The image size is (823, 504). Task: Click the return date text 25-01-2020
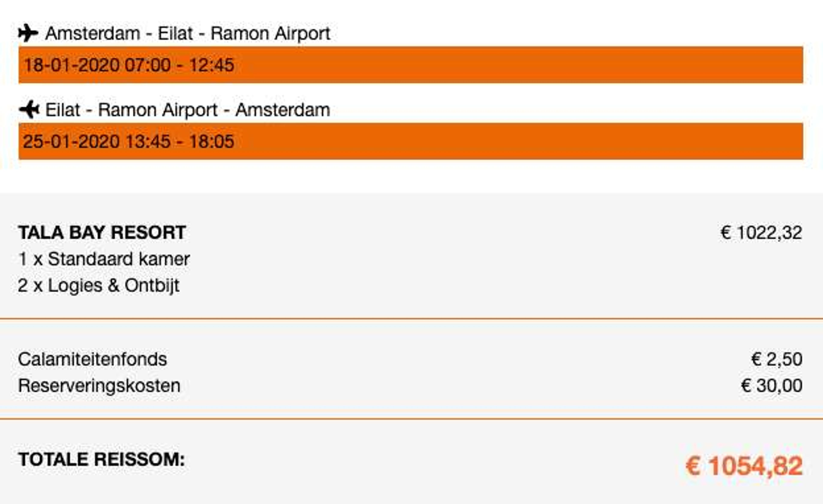[x=71, y=141]
